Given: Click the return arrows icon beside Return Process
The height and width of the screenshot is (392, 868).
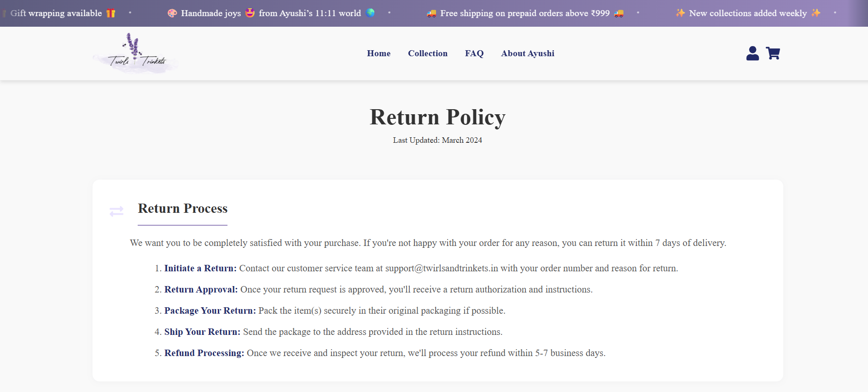Looking at the screenshot, I should [x=117, y=211].
